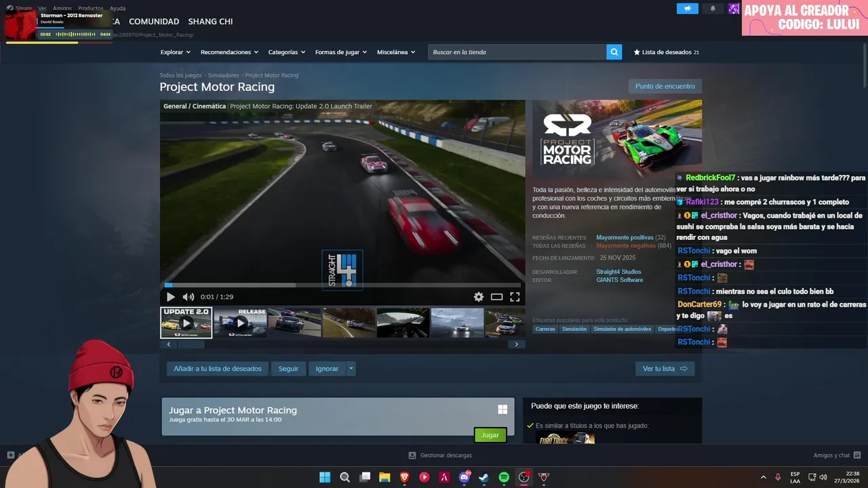
Task: Open the Productos menu
Action: point(90,8)
